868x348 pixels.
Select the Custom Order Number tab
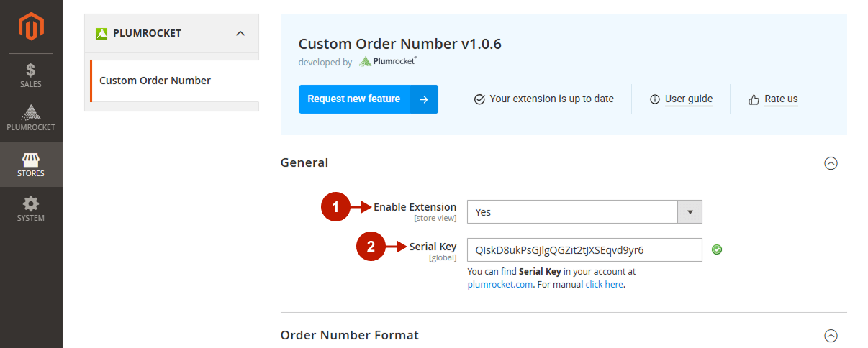coord(155,81)
